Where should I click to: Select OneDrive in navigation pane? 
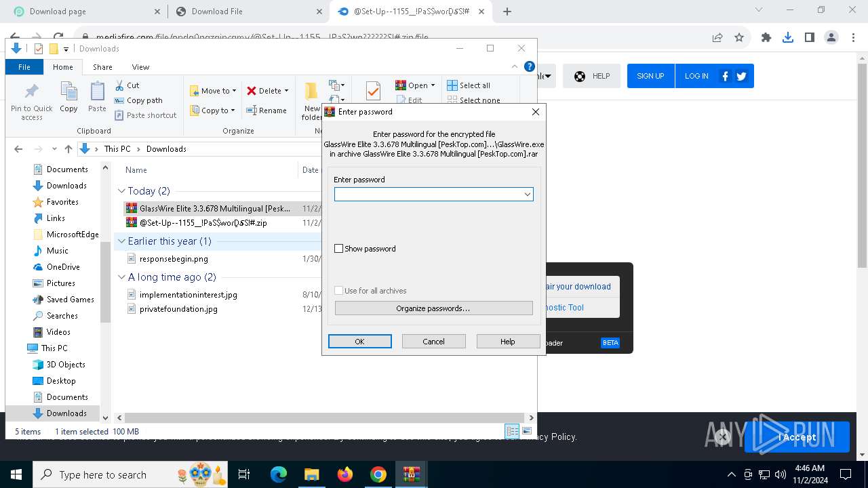(63, 267)
